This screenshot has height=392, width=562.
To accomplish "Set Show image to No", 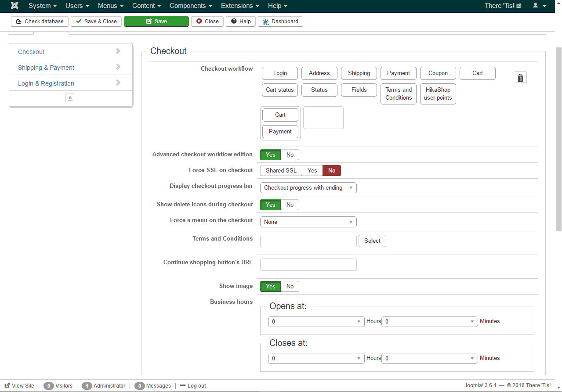I will click(290, 286).
